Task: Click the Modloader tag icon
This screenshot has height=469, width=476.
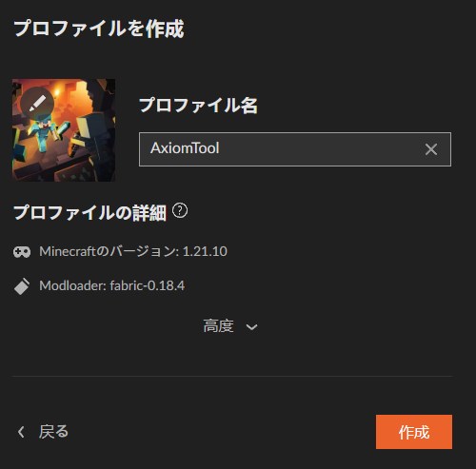Action: tap(22, 286)
